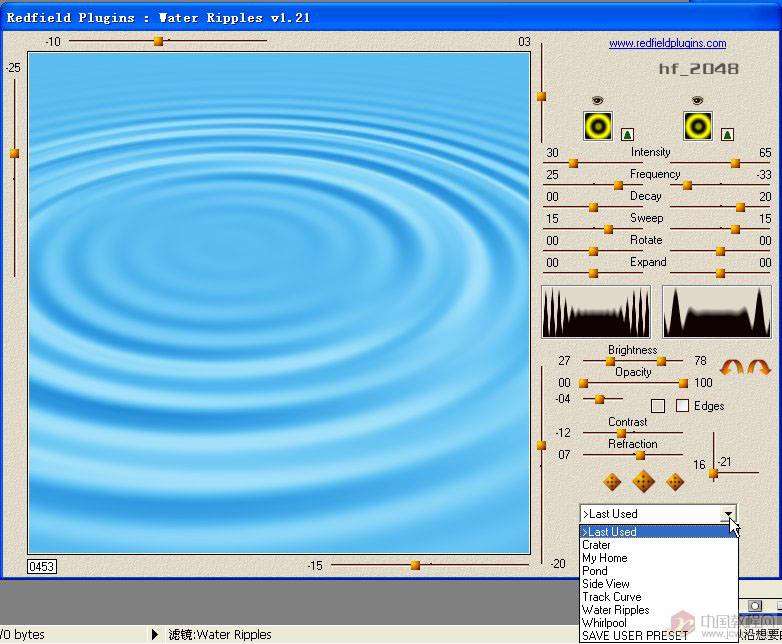Select SAVE USER PRESET option
The image size is (782, 644).
[658, 636]
